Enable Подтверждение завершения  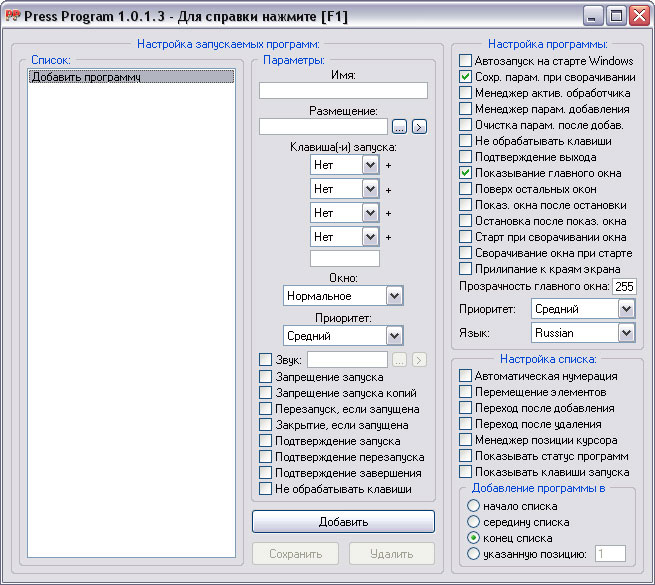265,473
